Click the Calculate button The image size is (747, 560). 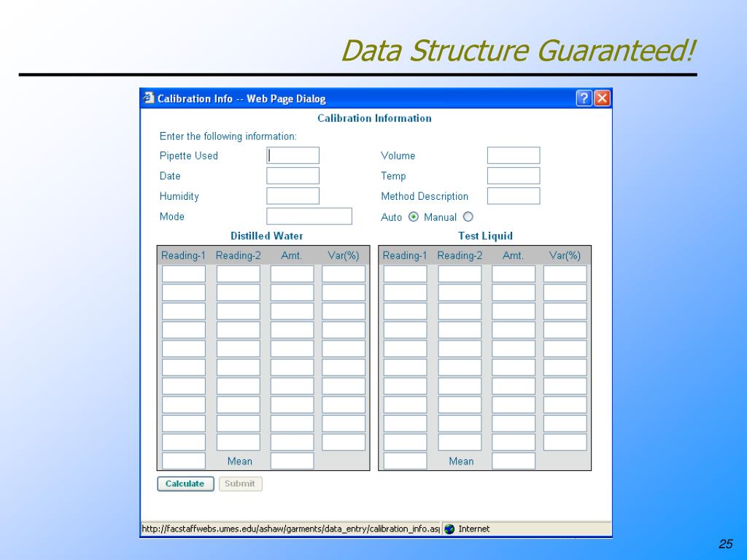(x=185, y=484)
